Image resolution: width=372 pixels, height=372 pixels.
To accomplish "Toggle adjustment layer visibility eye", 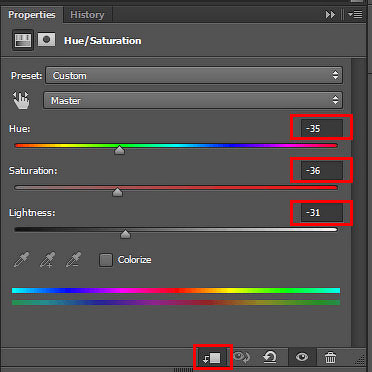I will pos(302,357).
